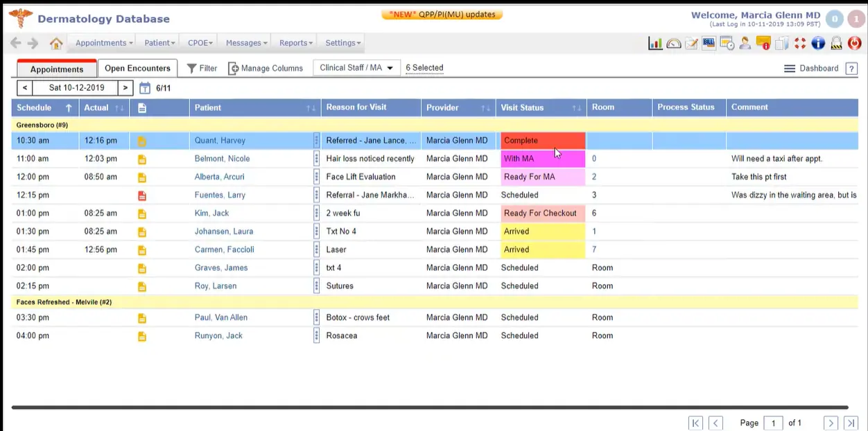The height and width of the screenshot is (431, 868).
Task: Click the blue information icon in the toolbar
Action: pyautogui.click(x=818, y=43)
